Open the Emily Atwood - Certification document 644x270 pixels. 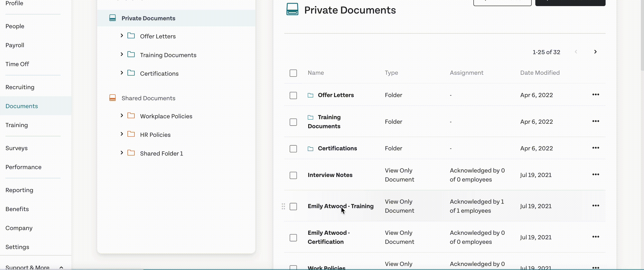pos(329,237)
